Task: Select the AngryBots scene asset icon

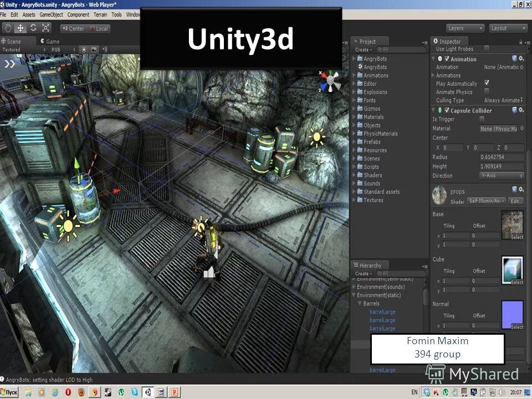Action: click(x=360, y=67)
